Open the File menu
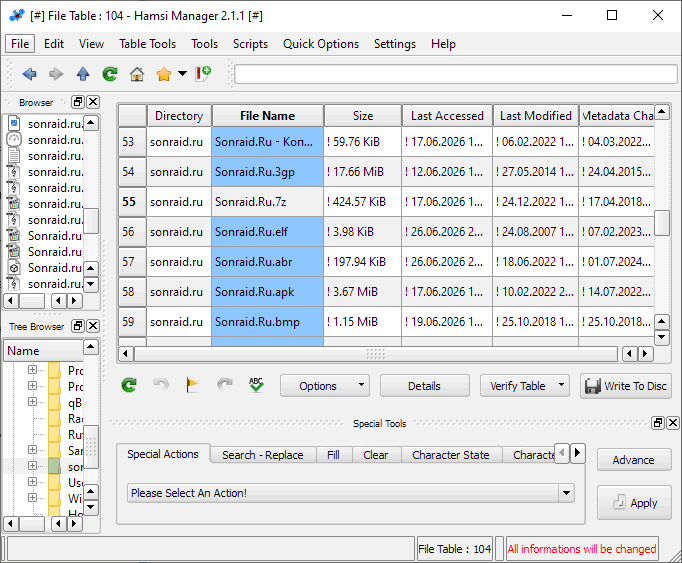Viewport: 682px width, 563px height. click(20, 44)
